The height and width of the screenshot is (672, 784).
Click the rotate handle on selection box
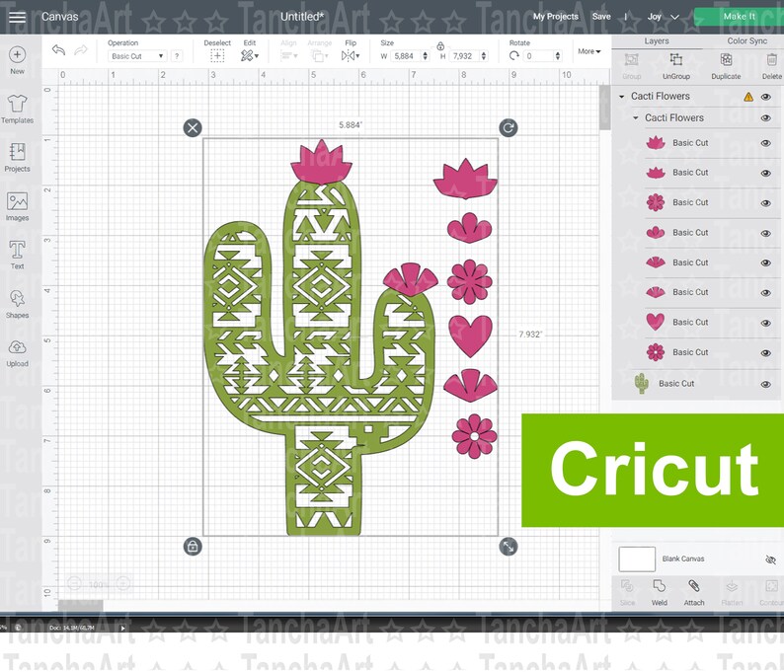[x=508, y=128]
